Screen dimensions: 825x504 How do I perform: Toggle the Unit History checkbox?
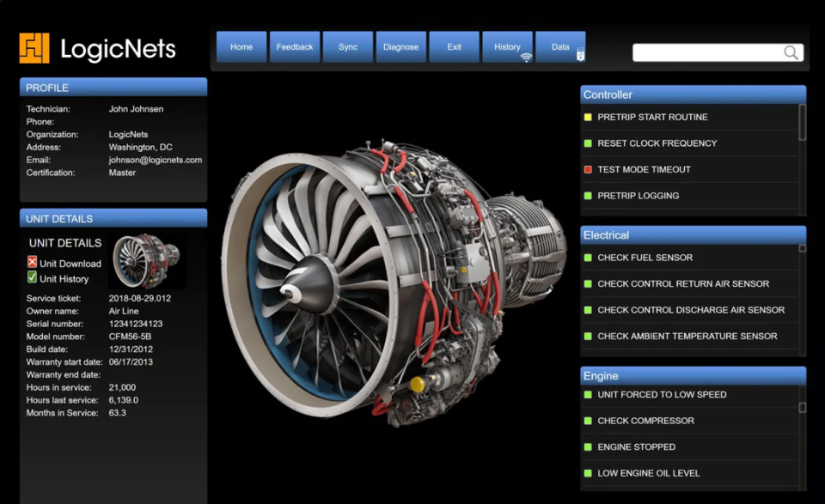click(32, 277)
